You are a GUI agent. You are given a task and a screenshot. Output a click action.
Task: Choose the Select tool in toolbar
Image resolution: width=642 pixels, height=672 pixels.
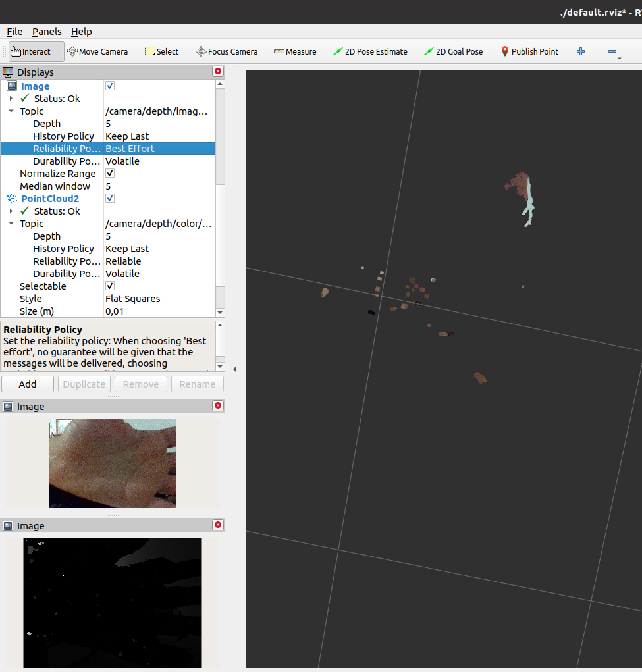[161, 51]
